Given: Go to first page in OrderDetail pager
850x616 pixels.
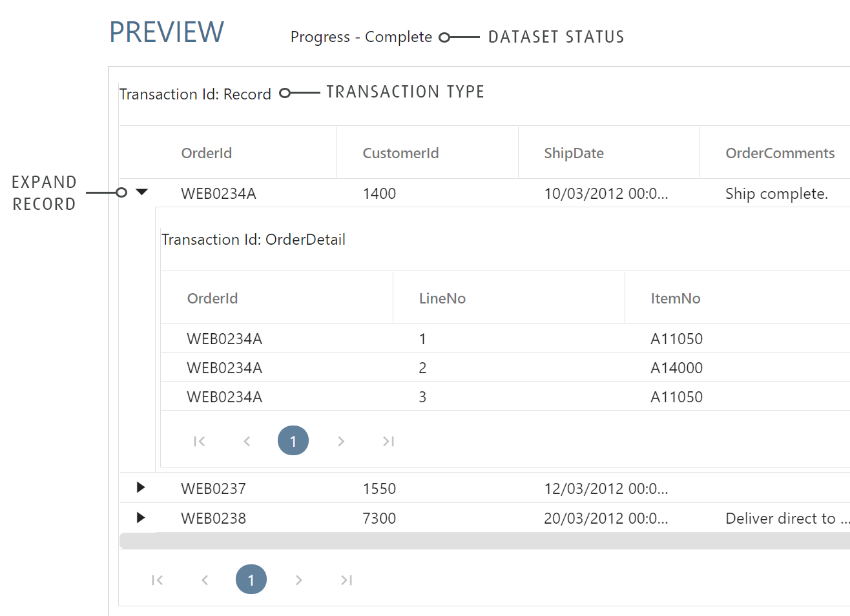Looking at the screenshot, I should [x=199, y=441].
